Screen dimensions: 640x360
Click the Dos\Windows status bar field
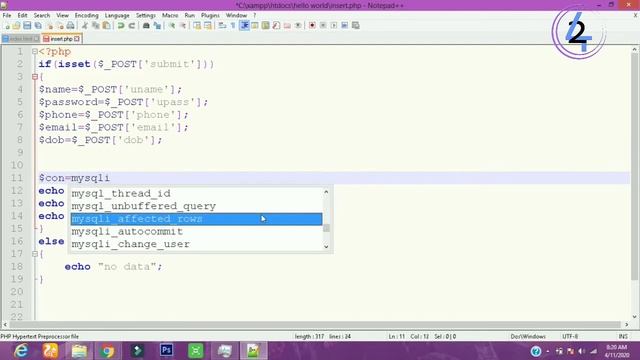[528, 337]
